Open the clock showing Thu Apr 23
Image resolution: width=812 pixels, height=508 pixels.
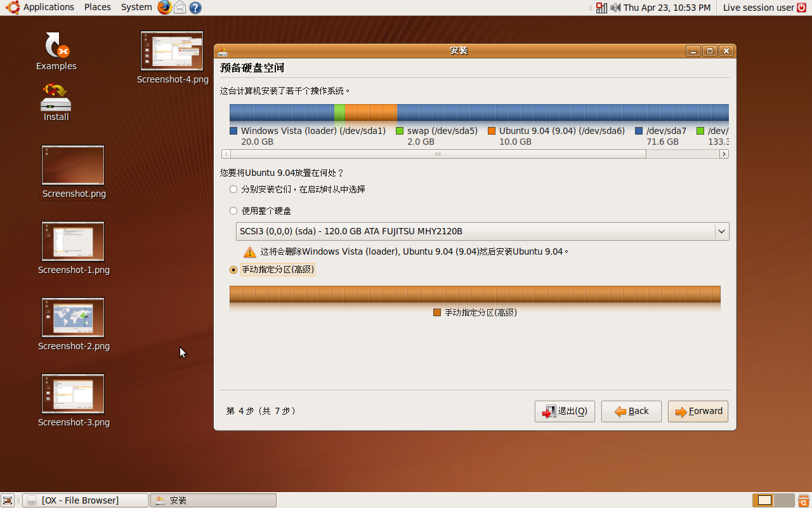tap(667, 8)
